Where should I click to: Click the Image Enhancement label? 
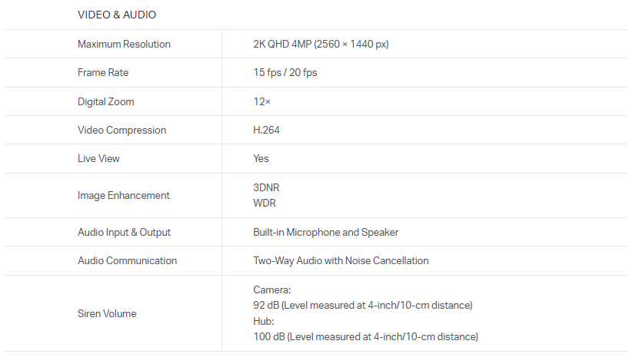[124, 195]
